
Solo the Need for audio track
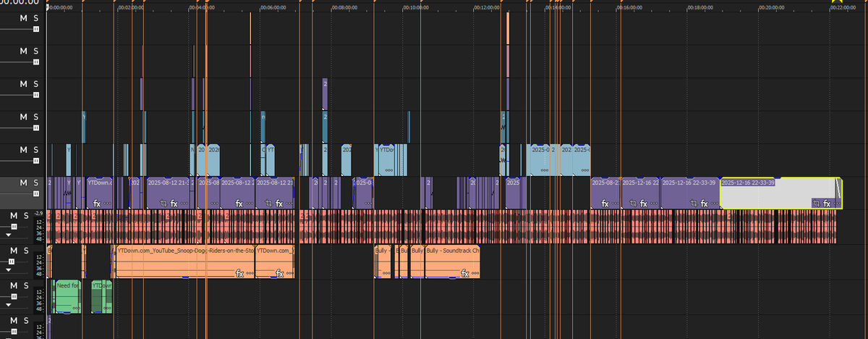point(26,284)
